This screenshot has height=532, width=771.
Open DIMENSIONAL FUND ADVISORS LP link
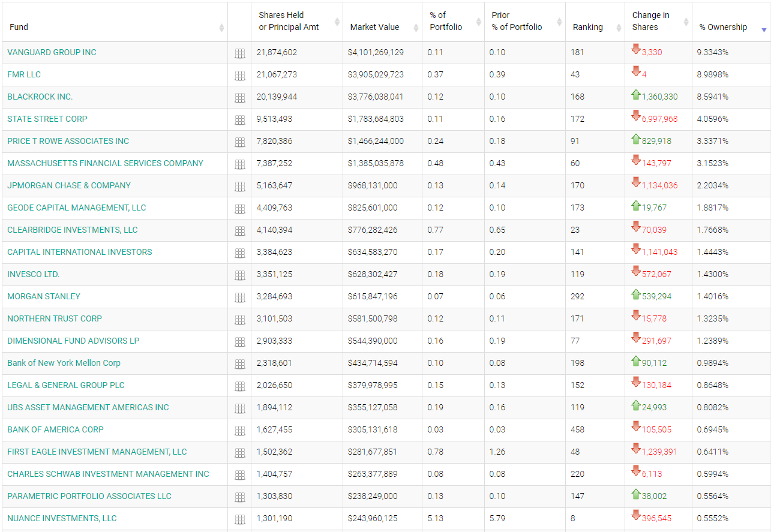click(x=73, y=341)
